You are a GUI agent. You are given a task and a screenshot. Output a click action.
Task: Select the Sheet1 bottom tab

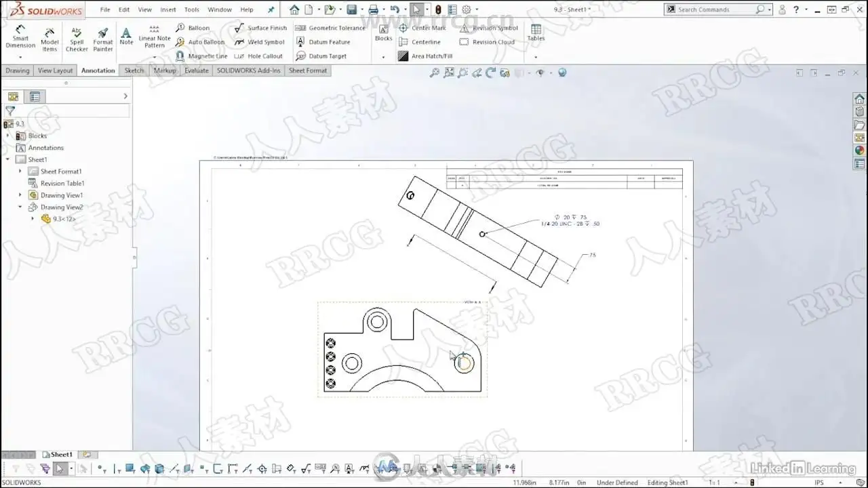(x=58, y=454)
